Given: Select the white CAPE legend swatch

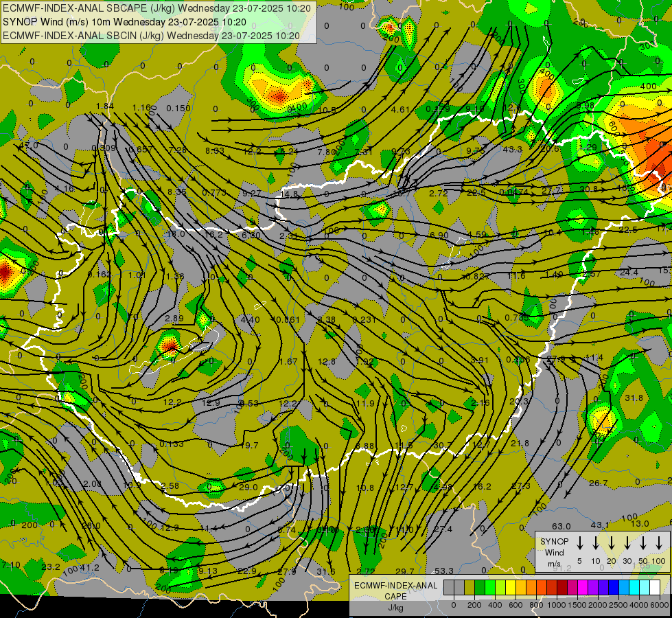Looking at the screenshot, I should pos(655,587).
